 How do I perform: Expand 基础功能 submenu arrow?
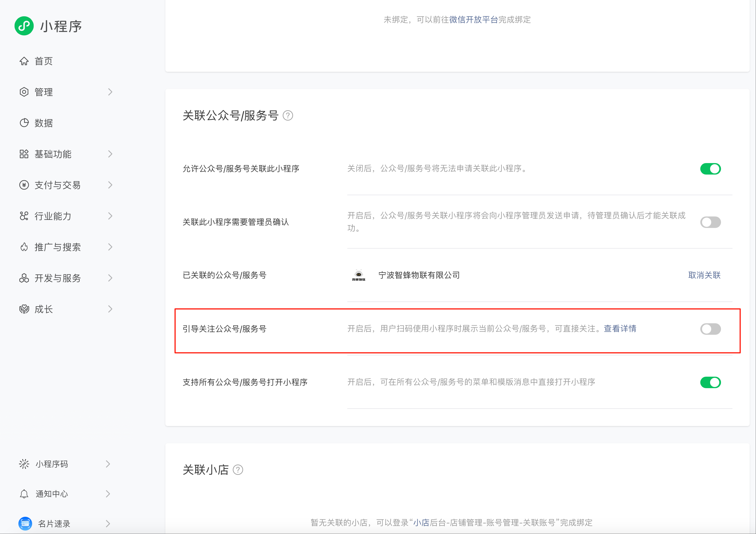pos(110,154)
